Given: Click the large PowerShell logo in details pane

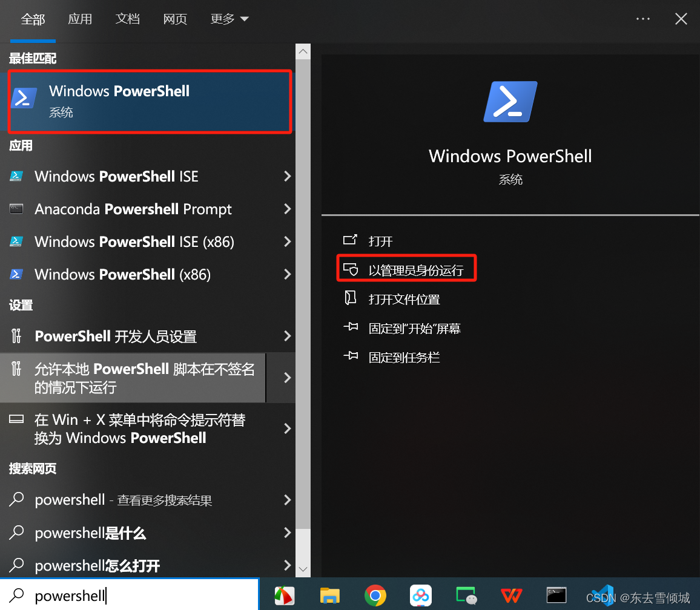Looking at the screenshot, I should [x=510, y=102].
